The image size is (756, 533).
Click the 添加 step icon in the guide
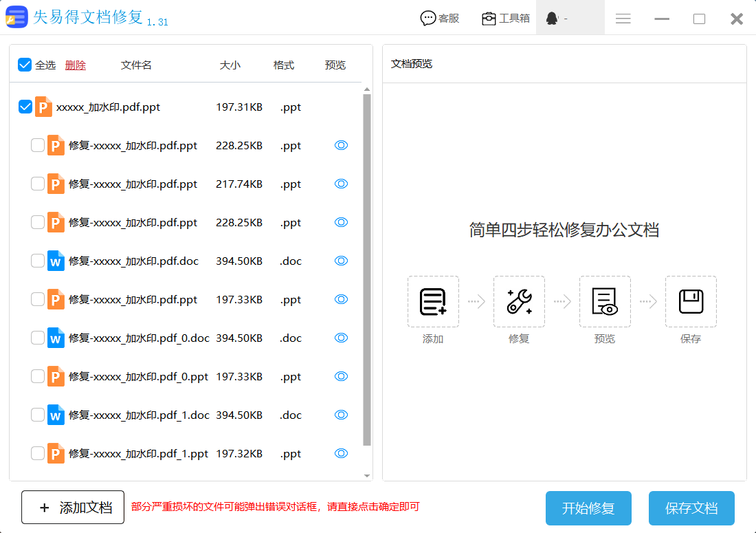coord(433,301)
